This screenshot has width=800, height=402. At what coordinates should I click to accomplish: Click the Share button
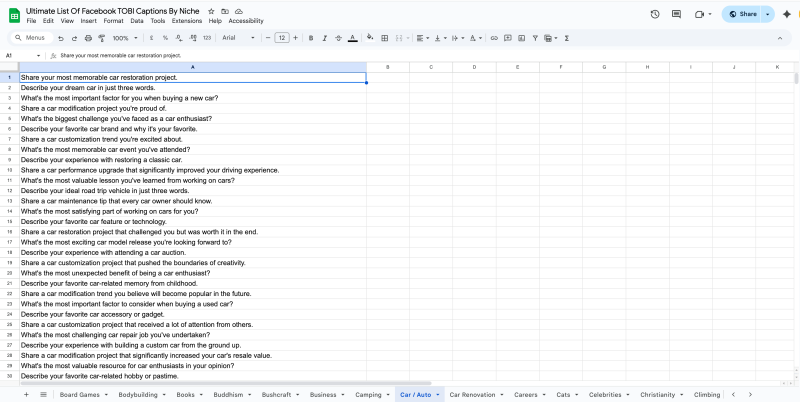[742, 14]
